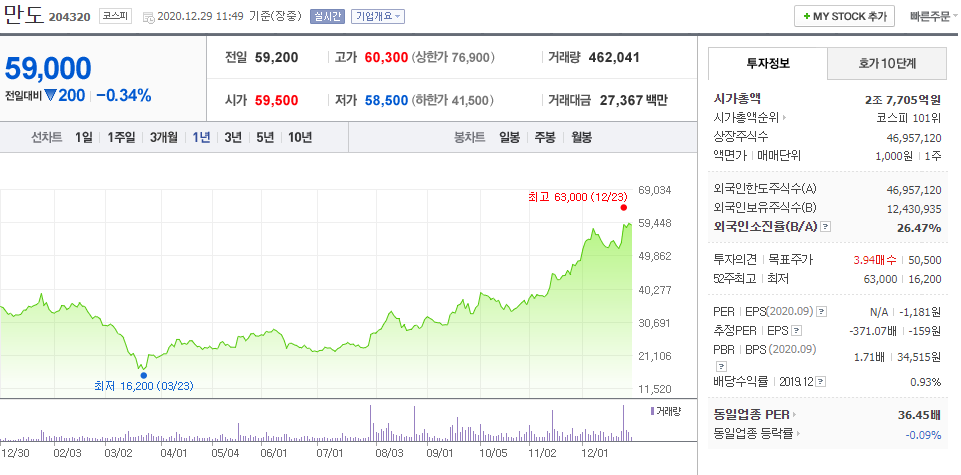The width and height of the screenshot is (961, 475).
Task: Show the 주봉 candlestick chart
Action: click(545, 137)
